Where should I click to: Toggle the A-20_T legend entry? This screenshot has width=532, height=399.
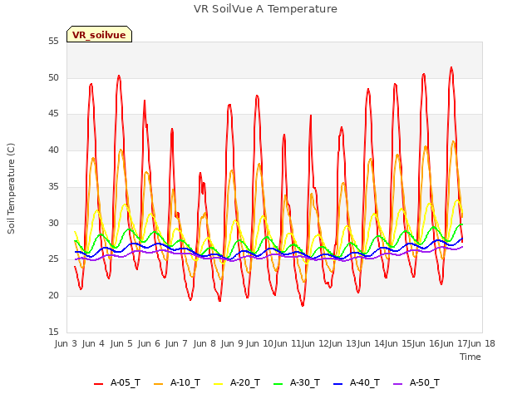237,383
